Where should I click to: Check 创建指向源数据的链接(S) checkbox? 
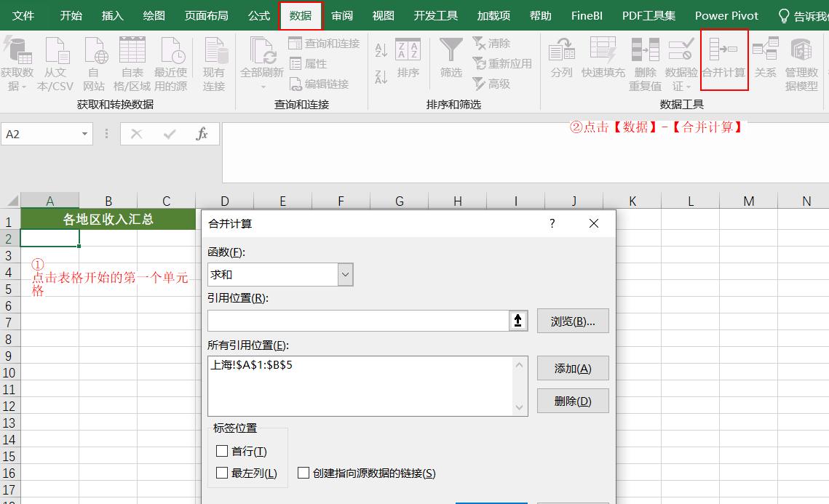[x=304, y=473]
